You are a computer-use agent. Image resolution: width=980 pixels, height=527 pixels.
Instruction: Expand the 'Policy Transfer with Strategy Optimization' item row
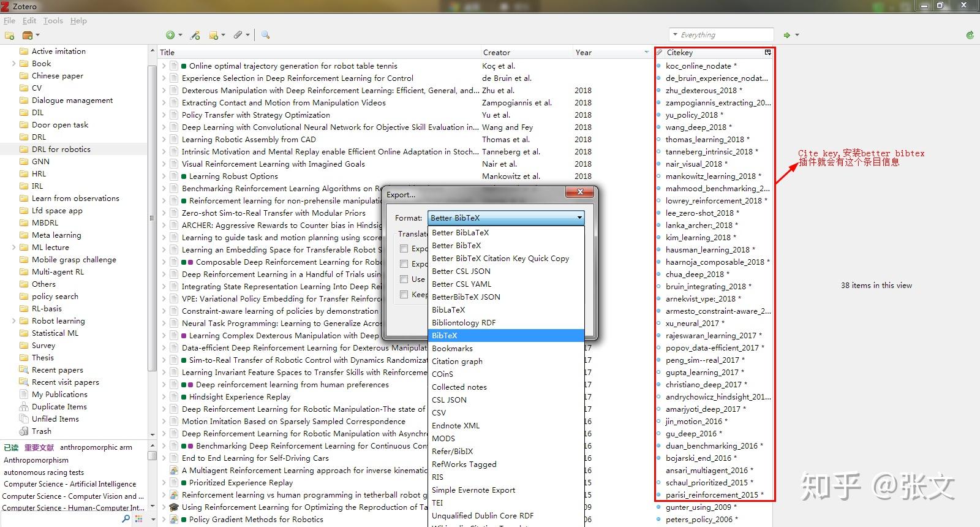point(164,115)
